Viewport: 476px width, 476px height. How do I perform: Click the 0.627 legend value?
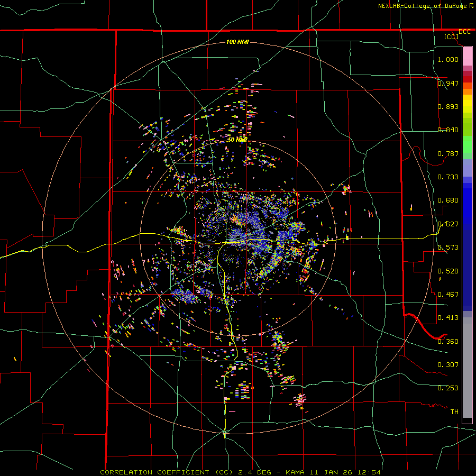pos(448,224)
